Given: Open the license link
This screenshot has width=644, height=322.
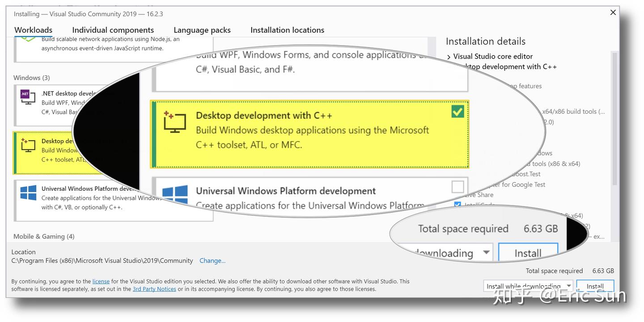Looking at the screenshot, I should tap(101, 281).
